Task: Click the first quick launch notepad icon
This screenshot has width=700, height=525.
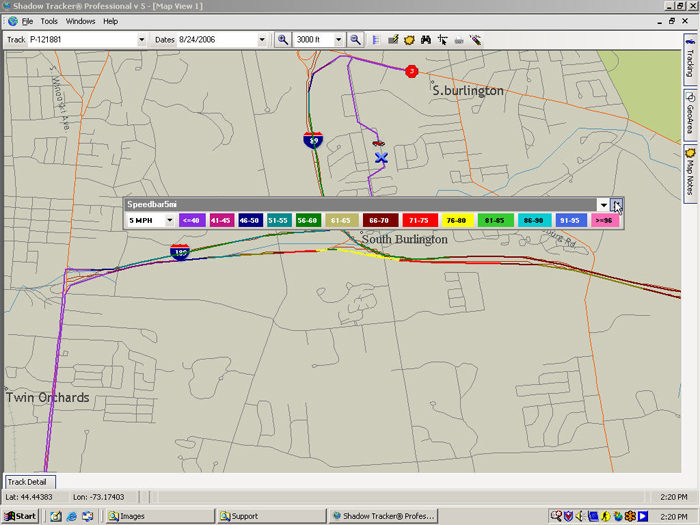Action: coord(56,517)
